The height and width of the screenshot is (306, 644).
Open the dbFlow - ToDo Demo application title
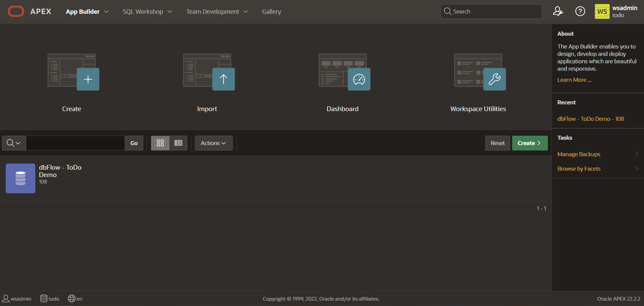tap(60, 171)
